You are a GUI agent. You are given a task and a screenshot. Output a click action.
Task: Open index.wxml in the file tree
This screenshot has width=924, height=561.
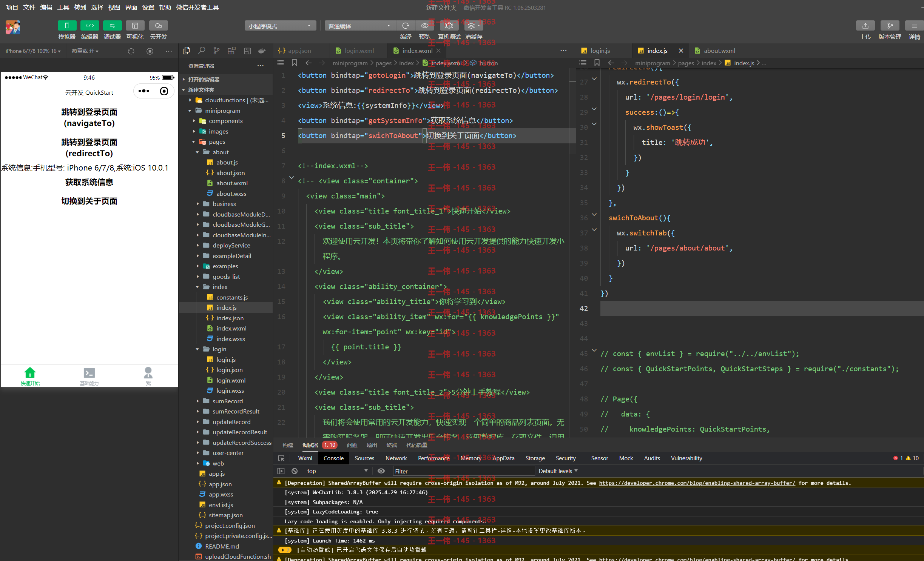tap(231, 328)
